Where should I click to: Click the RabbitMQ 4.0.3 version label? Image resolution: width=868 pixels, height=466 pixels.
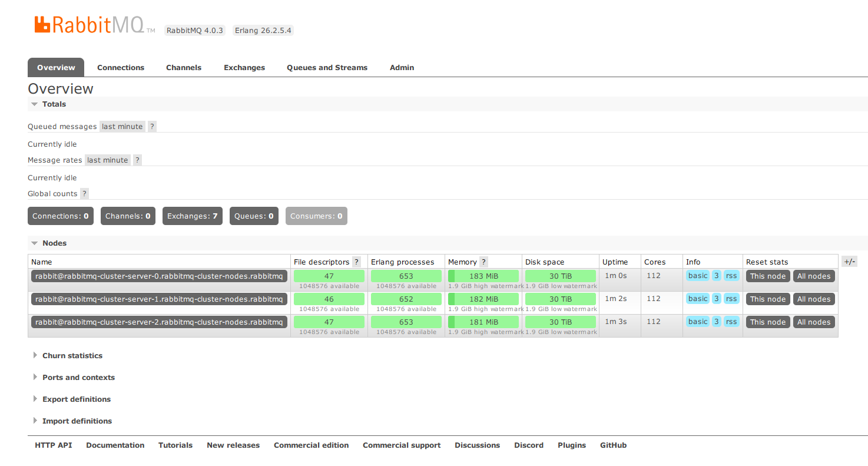[195, 30]
